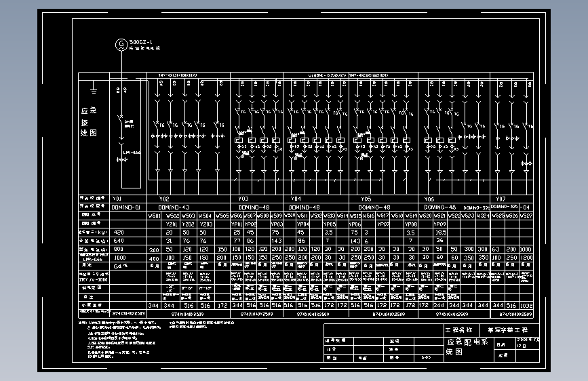Select equipment code YP05

(x=329, y=224)
